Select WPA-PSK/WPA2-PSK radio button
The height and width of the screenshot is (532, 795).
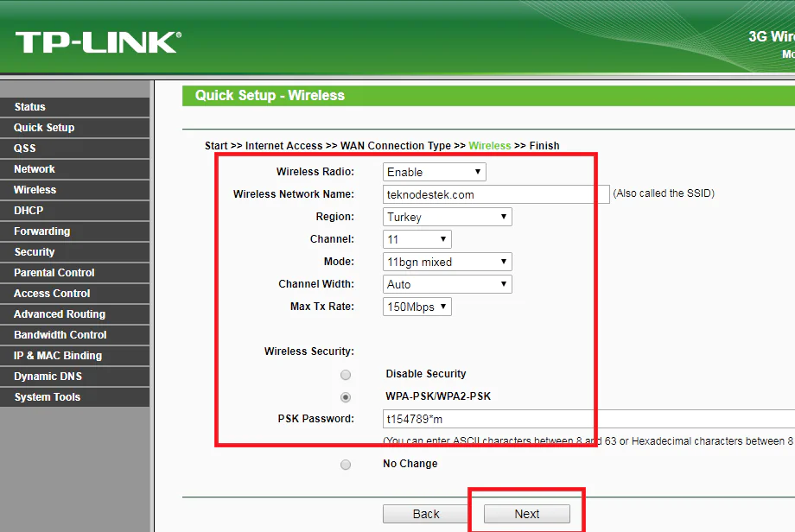[x=346, y=397]
